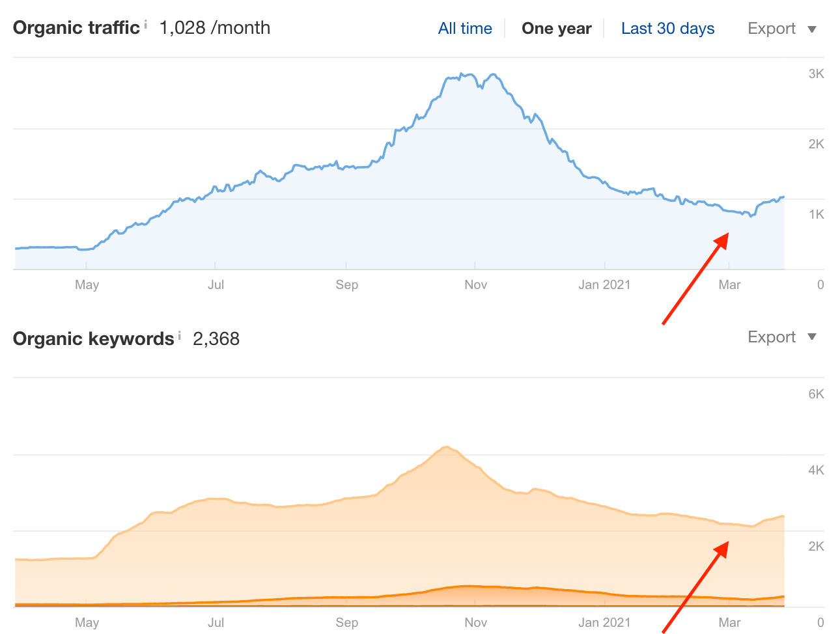Image resolution: width=840 pixels, height=634 pixels.
Task: Click the Organic traffic heading
Action: [x=76, y=28]
